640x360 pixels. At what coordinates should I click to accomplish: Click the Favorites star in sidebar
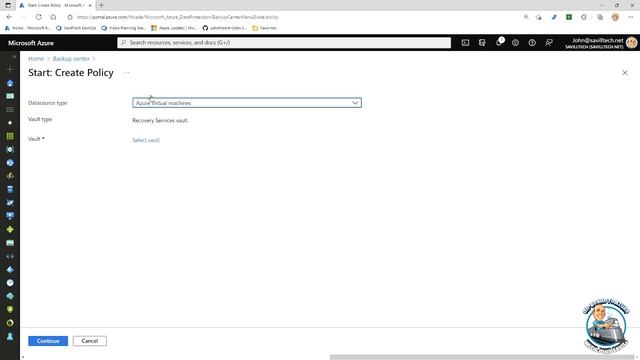pos(10,122)
